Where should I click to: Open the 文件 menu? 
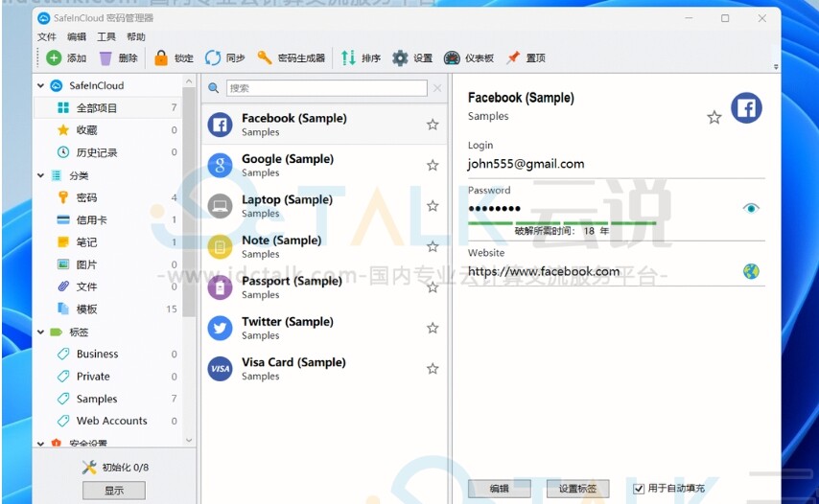tap(46, 36)
